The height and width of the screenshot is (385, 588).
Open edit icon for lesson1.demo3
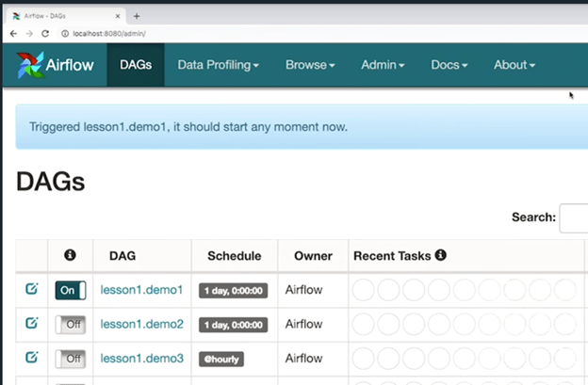[x=31, y=358]
